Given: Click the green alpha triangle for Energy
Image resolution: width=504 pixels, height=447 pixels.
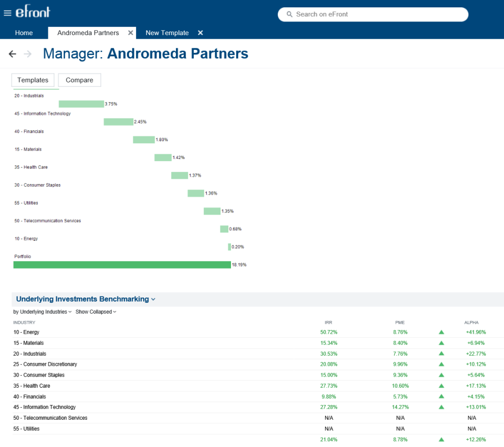Looking at the screenshot, I should click(441, 332).
